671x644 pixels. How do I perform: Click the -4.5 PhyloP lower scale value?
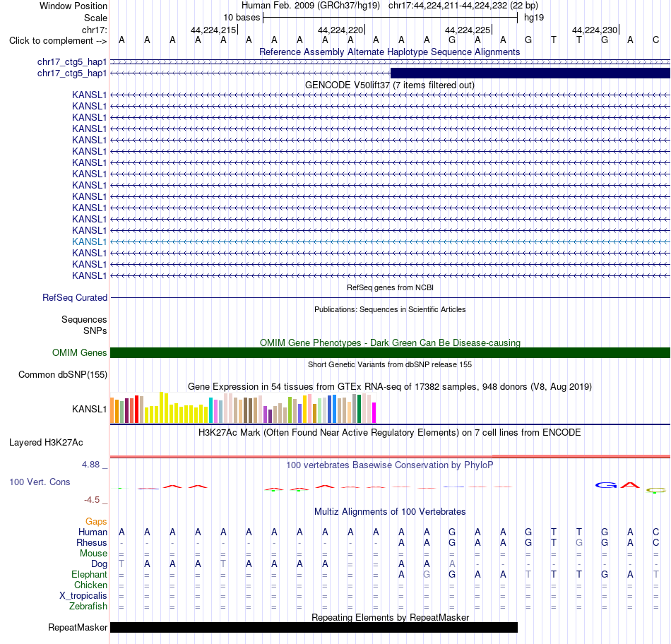[92, 500]
